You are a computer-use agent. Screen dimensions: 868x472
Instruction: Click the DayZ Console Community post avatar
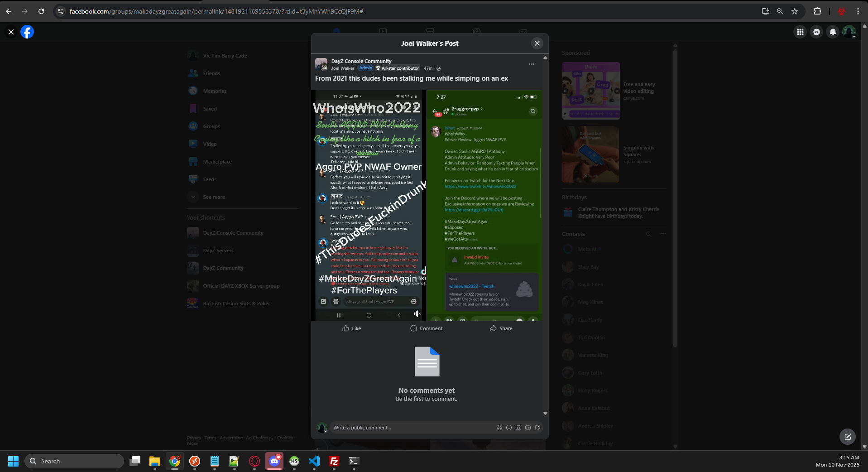[321, 64]
